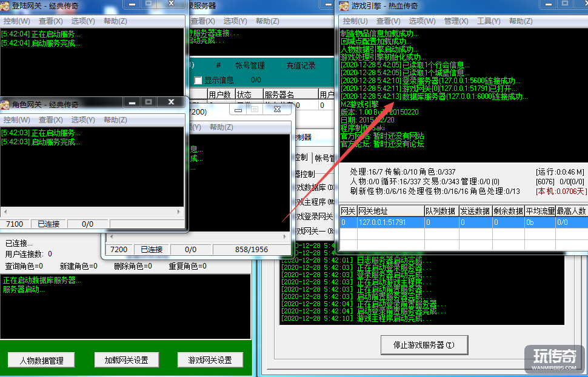Click the 游戏引擎 window title icon
Viewport: 588px width, 377px height.
(x=344, y=5)
